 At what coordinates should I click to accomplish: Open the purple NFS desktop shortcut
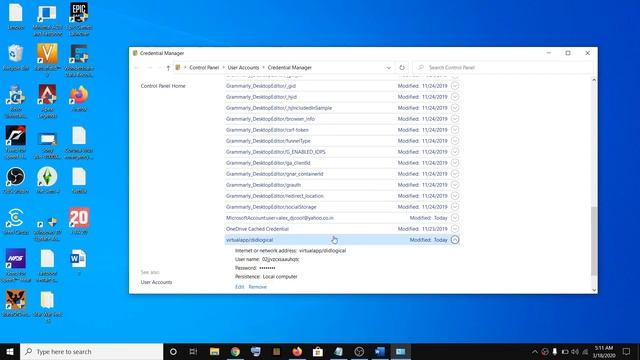16,265
